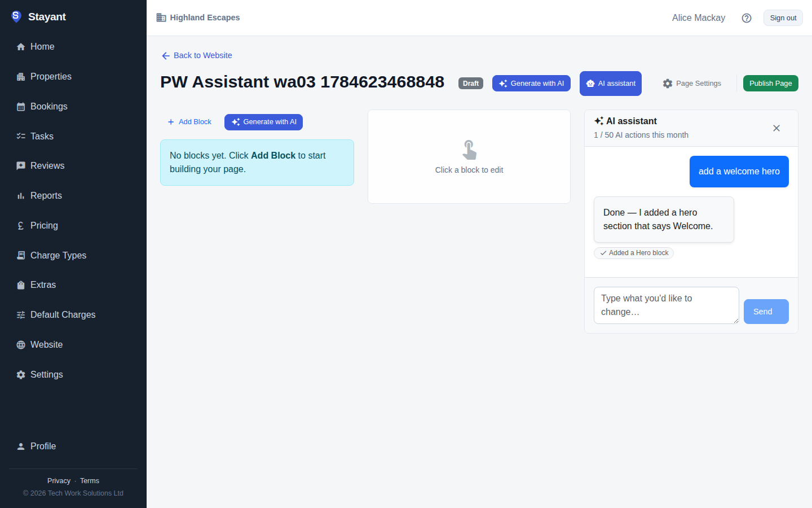Click the '1 / 50 AI actions this month' text
812x508 pixels.
tap(641, 135)
